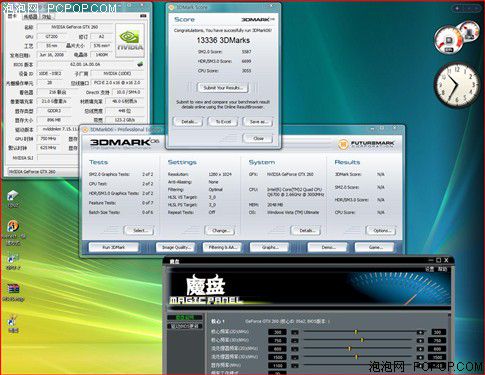This screenshot has width=485, height=375.
Task: Click the Game button in 3DMark06
Action: coord(375,247)
